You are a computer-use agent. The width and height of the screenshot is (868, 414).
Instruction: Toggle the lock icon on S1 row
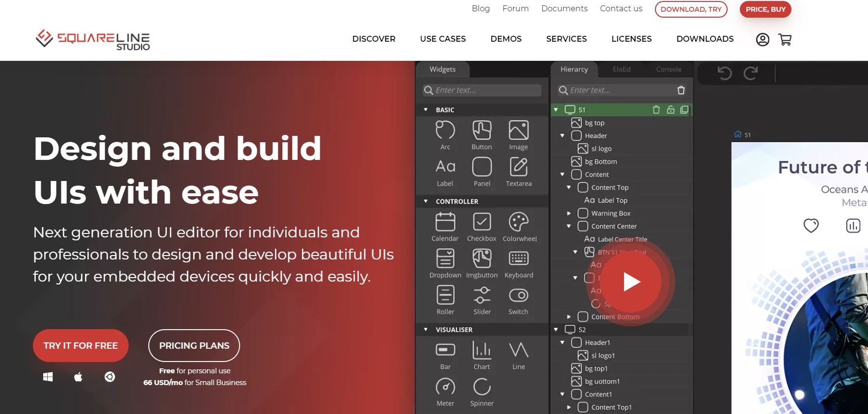point(671,110)
